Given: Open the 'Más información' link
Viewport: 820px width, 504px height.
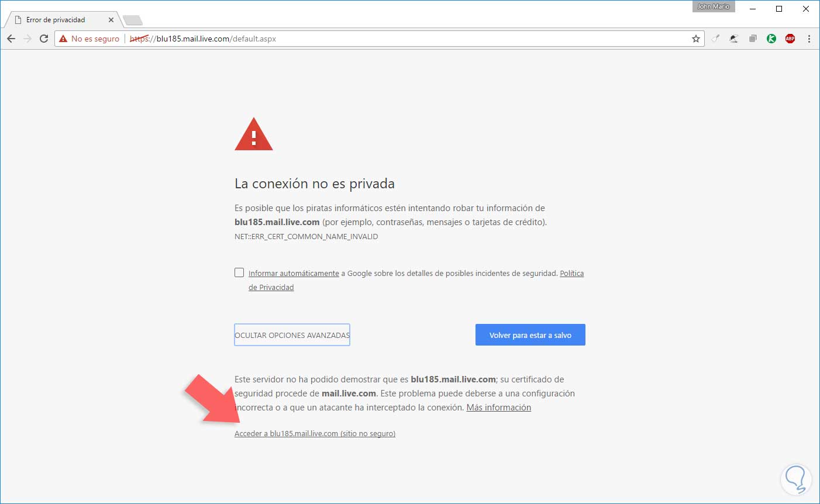Looking at the screenshot, I should tap(499, 408).
